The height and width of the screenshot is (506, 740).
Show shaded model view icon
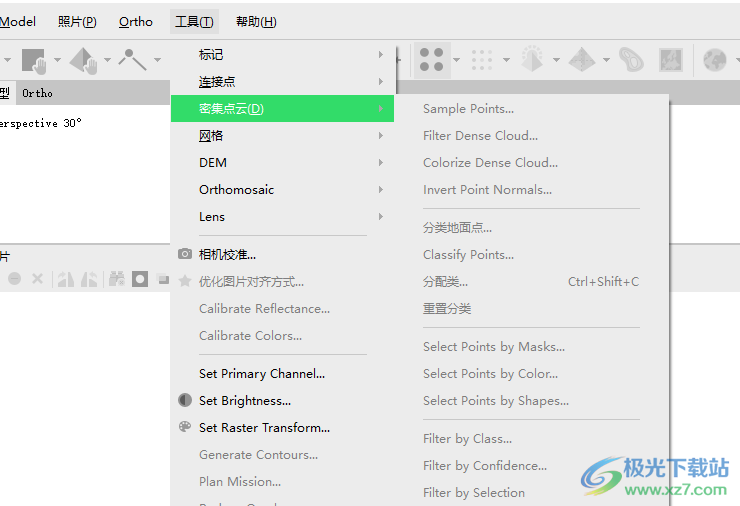(532, 59)
